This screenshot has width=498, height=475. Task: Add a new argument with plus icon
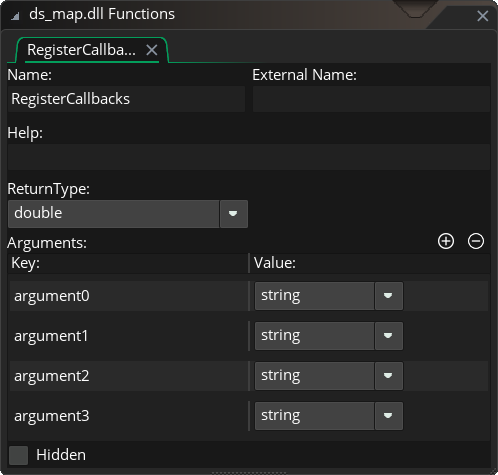click(446, 241)
